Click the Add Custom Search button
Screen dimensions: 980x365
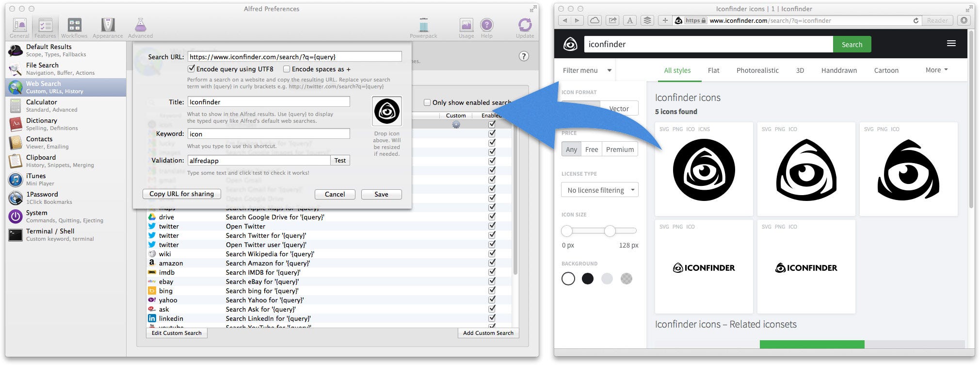coord(488,333)
